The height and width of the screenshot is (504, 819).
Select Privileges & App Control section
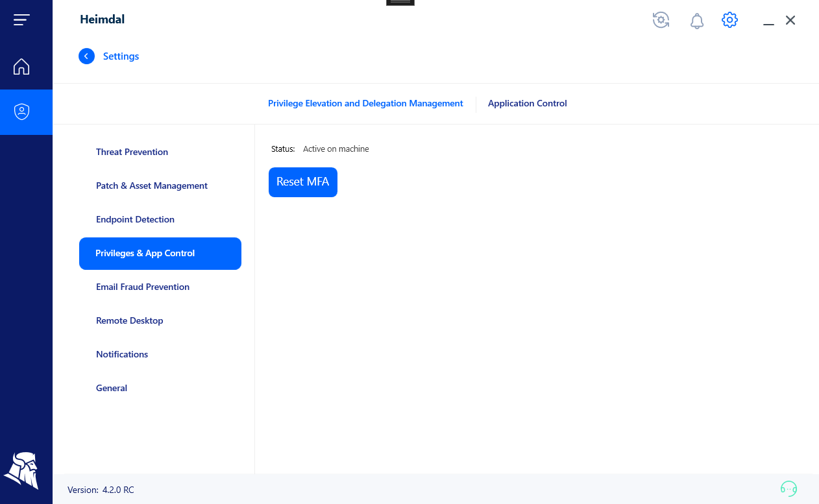point(160,253)
